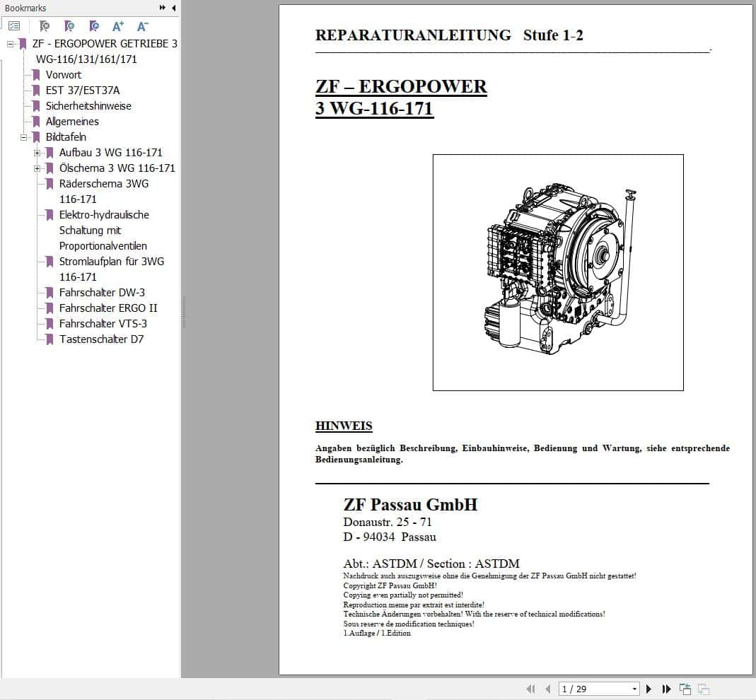Open the Fahrschalter VTS-3 bookmark
This screenshot has height=700, width=756.
coord(103,324)
